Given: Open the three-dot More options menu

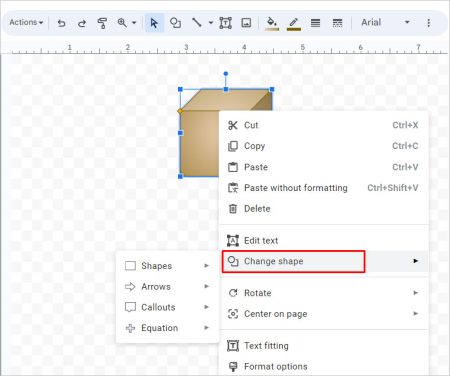Looking at the screenshot, I should (x=429, y=23).
